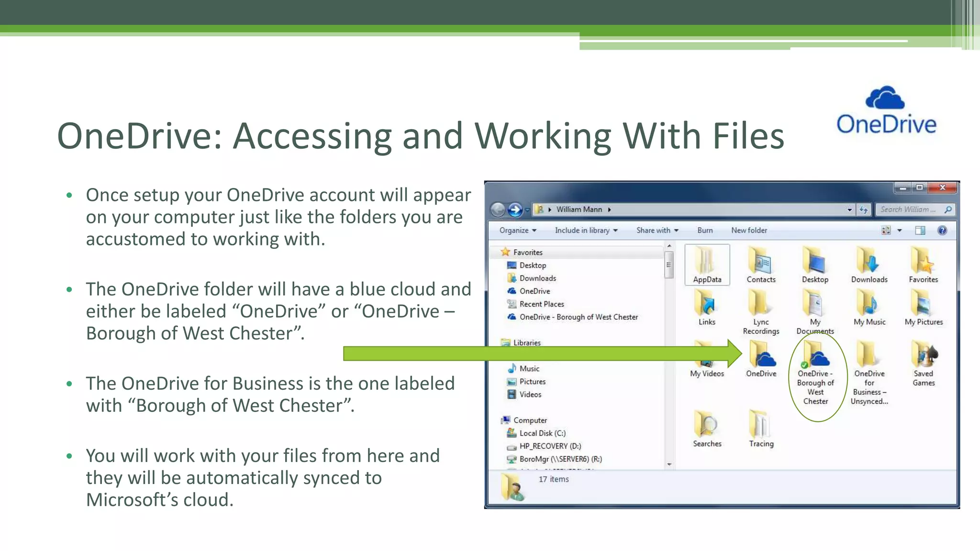The width and height of the screenshot is (980, 551).
Task: Select OneDrive under Favorites in sidebar
Action: 535,291
